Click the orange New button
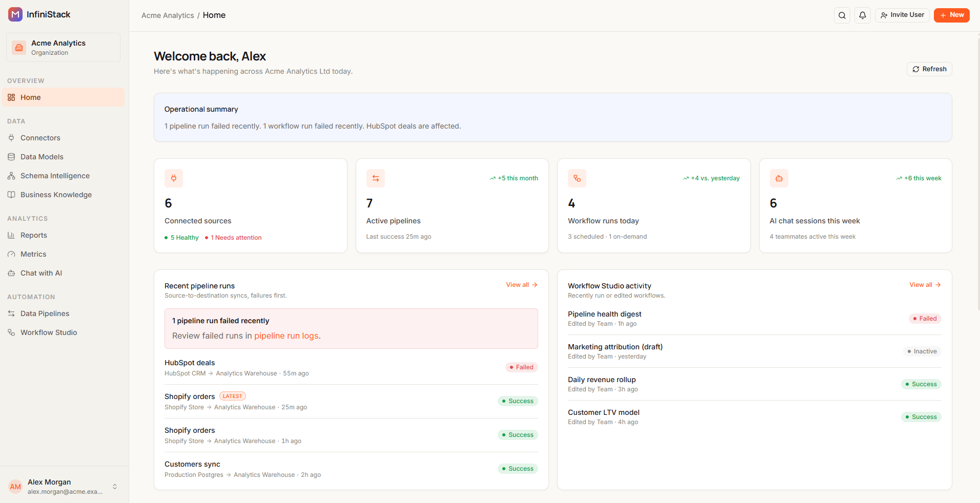The width and height of the screenshot is (980, 503). 951,15
